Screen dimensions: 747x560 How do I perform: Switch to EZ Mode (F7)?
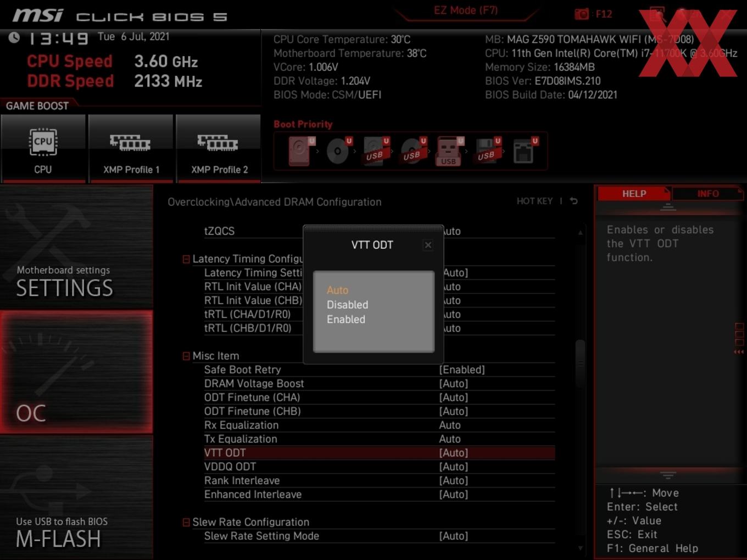(466, 10)
